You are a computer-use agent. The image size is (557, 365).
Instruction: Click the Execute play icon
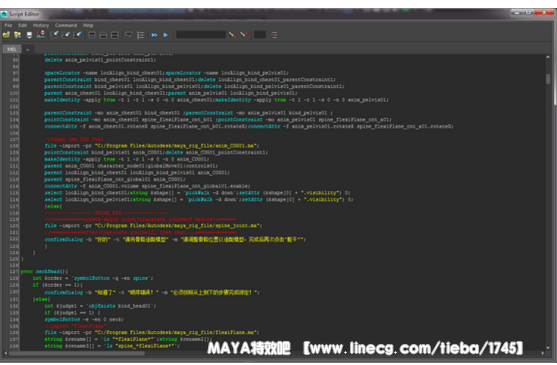tap(166, 35)
